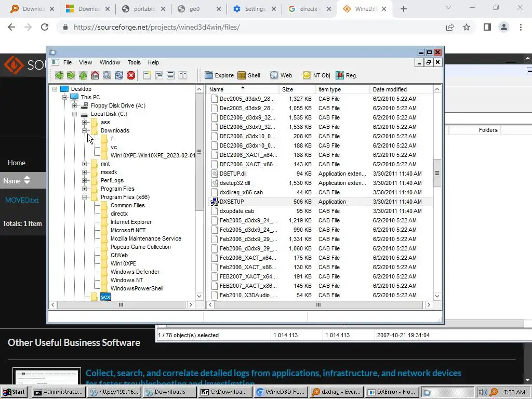Screen dimensions: 532x399
Task: Open a new browser tab
Action: point(403,9)
